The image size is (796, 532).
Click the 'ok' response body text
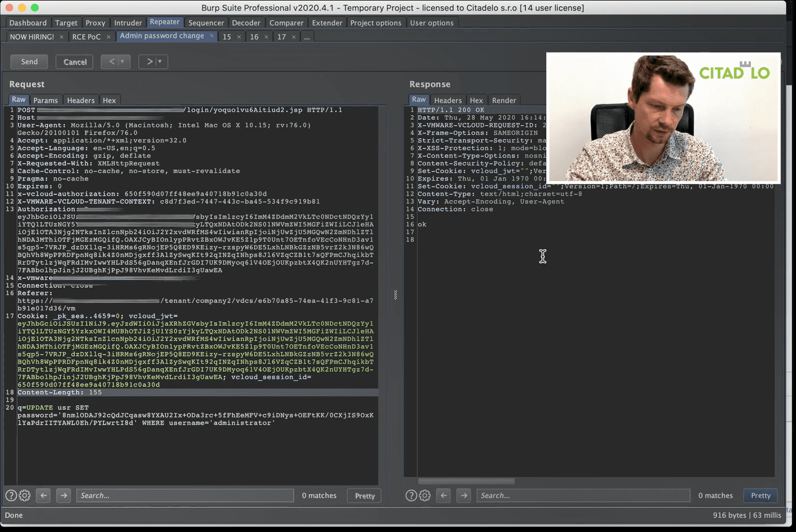(422, 225)
